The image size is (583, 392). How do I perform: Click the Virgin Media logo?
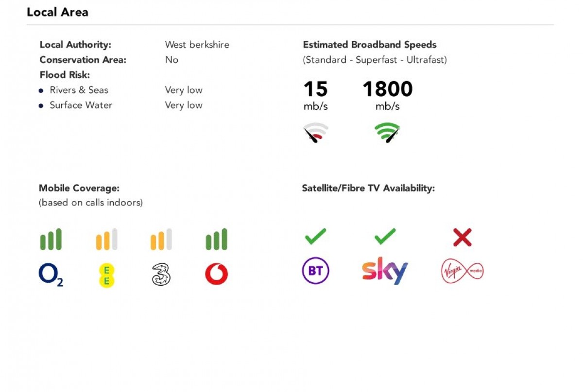462,271
